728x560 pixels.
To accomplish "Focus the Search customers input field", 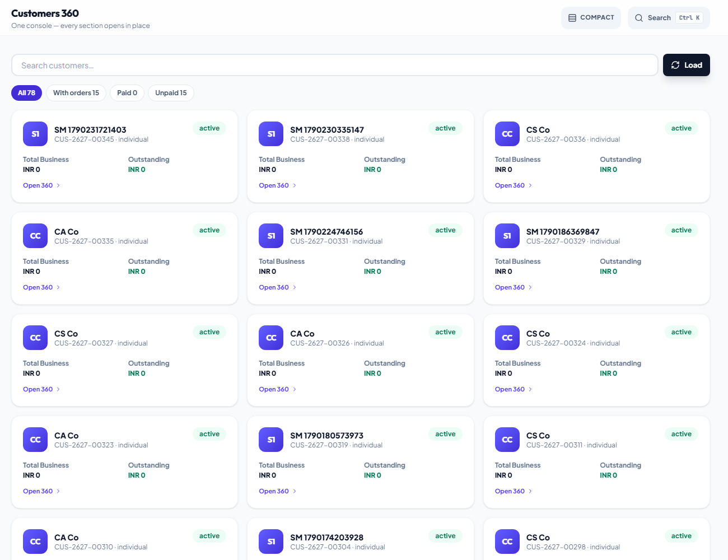I will (x=335, y=65).
